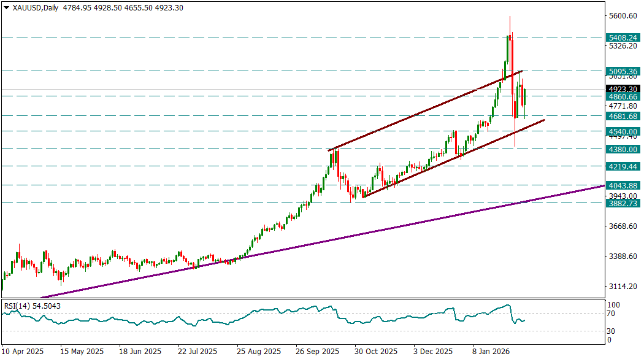Select the 4860.66 price level label
The width and height of the screenshot is (644, 359).
(622, 96)
